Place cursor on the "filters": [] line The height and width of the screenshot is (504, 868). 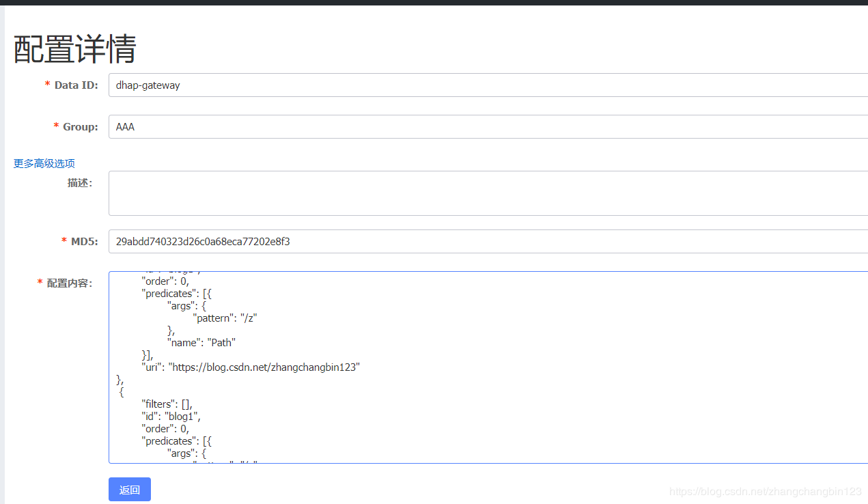point(167,404)
